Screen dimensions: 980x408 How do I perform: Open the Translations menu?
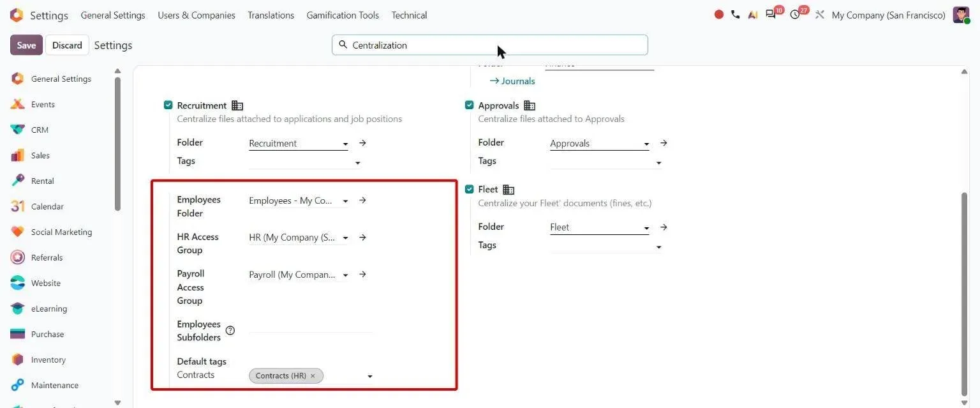pyautogui.click(x=271, y=15)
